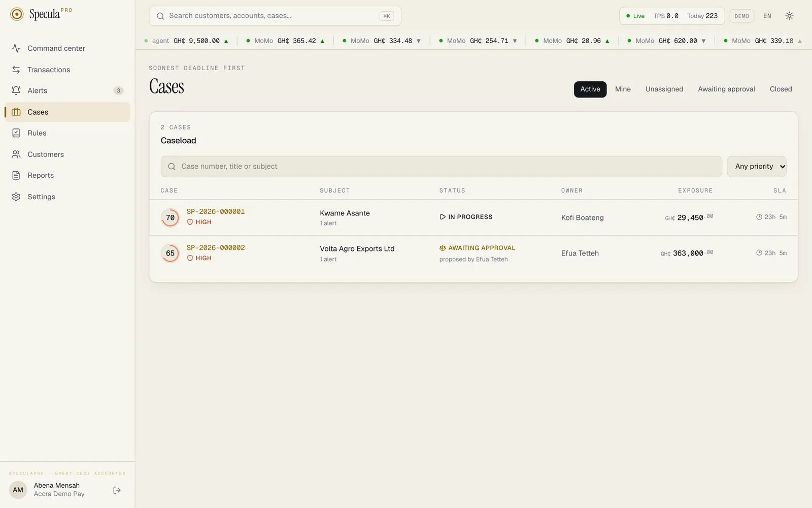
Task: Click the Cases briefcase icon
Action: click(16, 112)
